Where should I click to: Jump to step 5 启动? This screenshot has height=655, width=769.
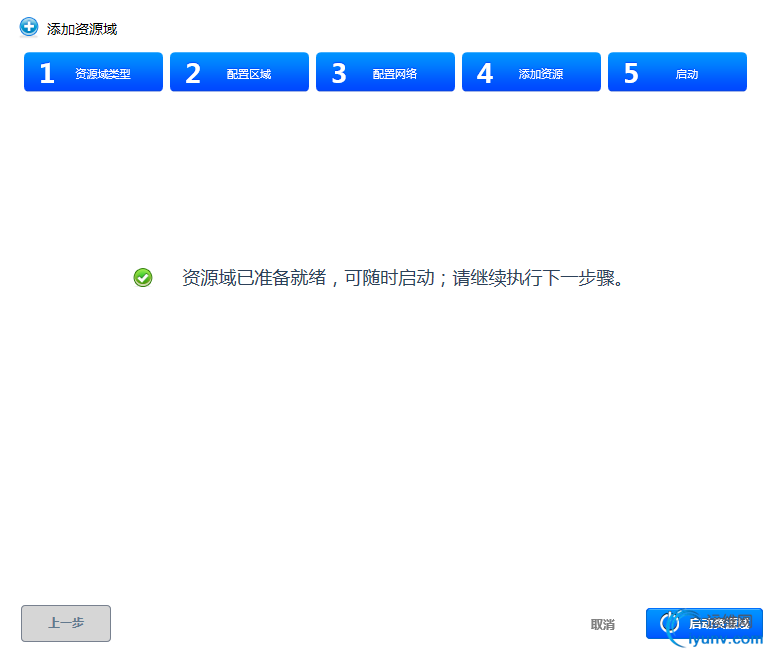coord(677,72)
